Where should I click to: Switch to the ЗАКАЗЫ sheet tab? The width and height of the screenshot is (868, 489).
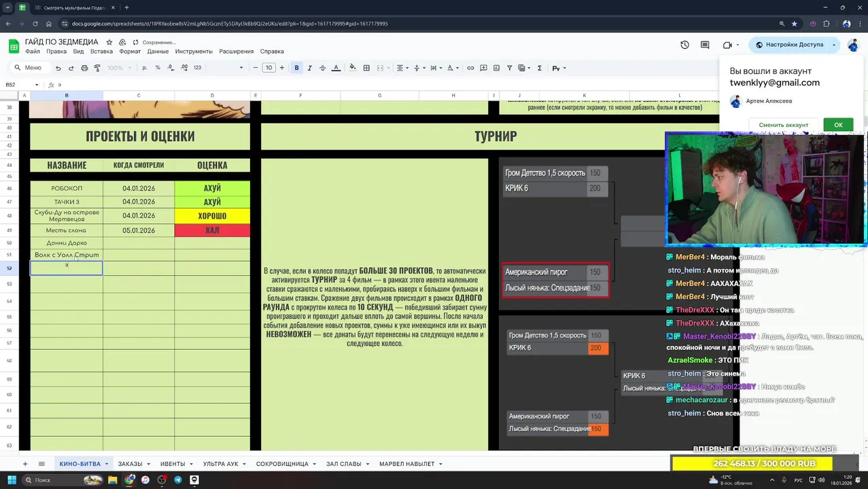click(x=130, y=464)
